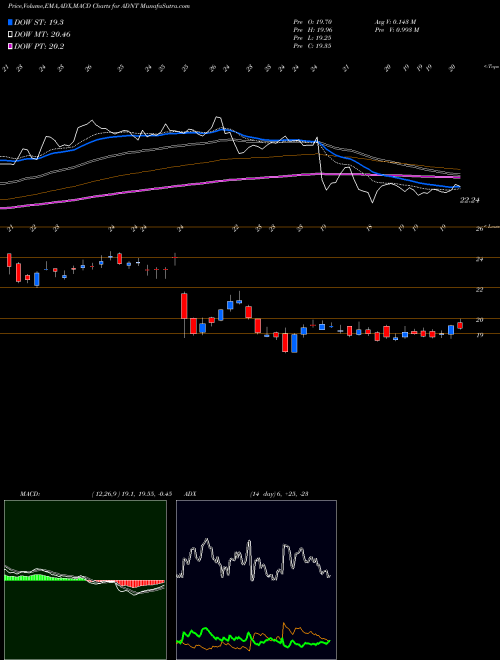Click the tall blue candlestick at the chart low
500x660 pixels.
(x=294, y=343)
